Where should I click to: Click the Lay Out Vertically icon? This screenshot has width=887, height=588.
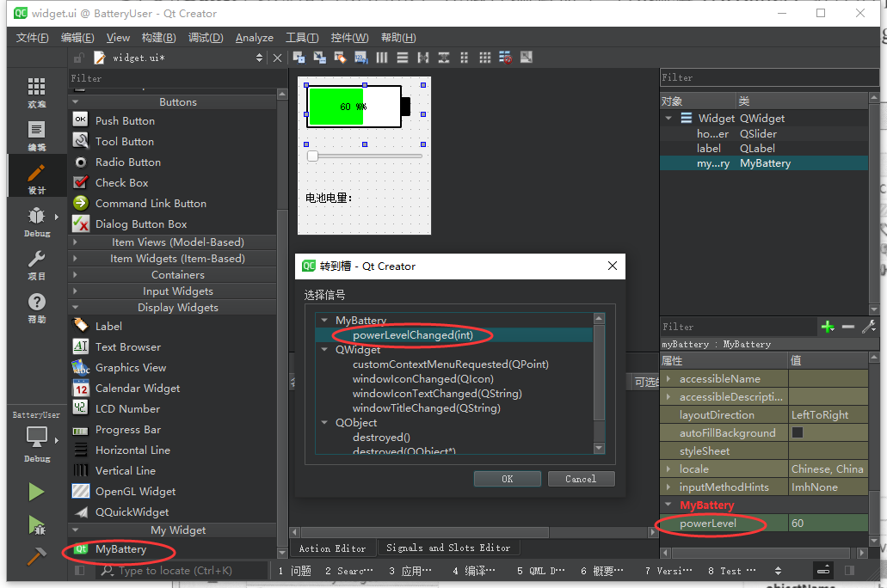click(403, 57)
